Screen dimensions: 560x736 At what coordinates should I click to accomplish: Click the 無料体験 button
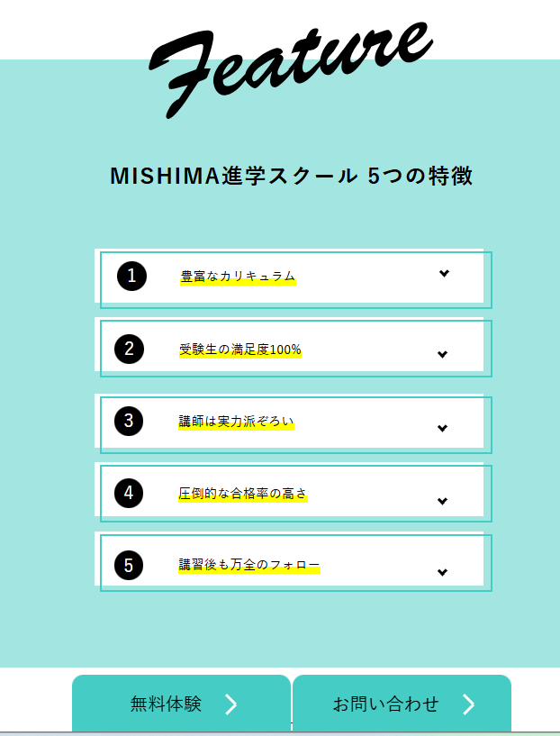181,704
